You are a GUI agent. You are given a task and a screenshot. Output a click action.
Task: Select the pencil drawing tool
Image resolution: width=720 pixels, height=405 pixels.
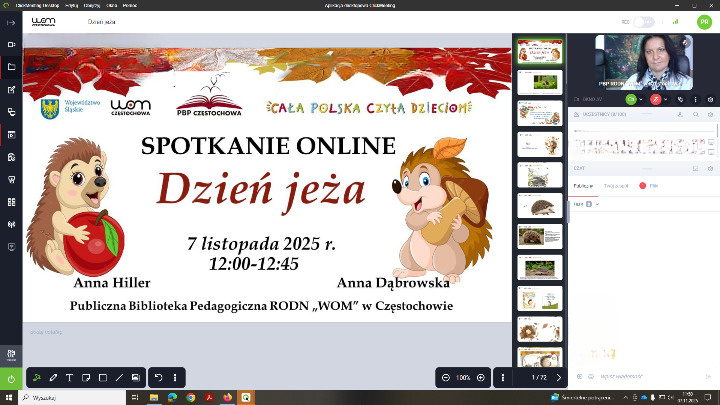(53, 378)
